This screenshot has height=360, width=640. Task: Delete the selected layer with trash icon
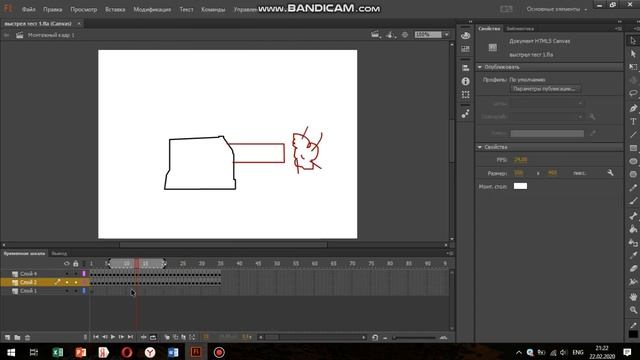pos(27,338)
